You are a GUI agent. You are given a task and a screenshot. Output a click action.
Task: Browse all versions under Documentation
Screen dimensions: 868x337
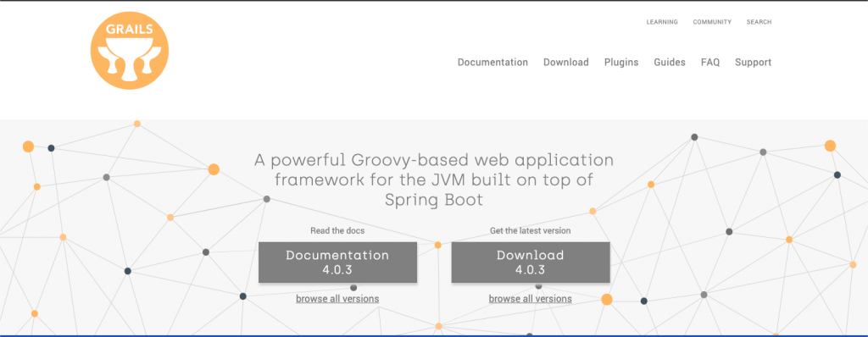coord(337,299)
